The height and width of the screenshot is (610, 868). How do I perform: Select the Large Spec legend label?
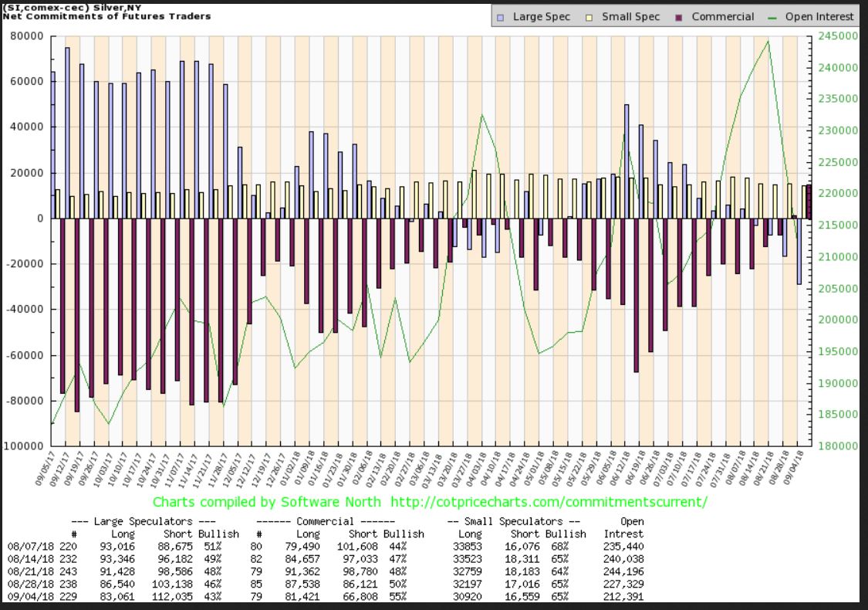pos(539,16)
